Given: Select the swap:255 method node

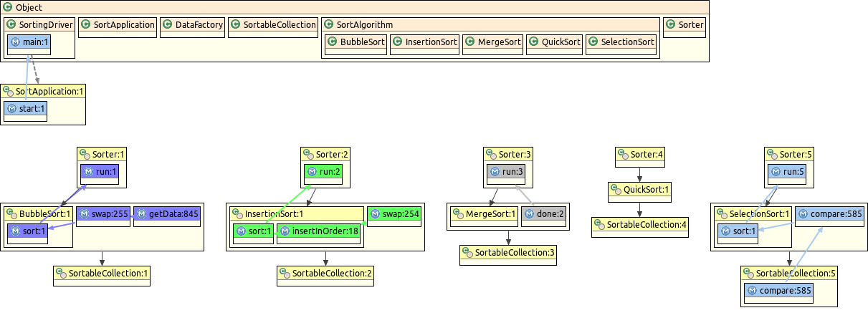Looking at the screenshot, I should point(102,213).
